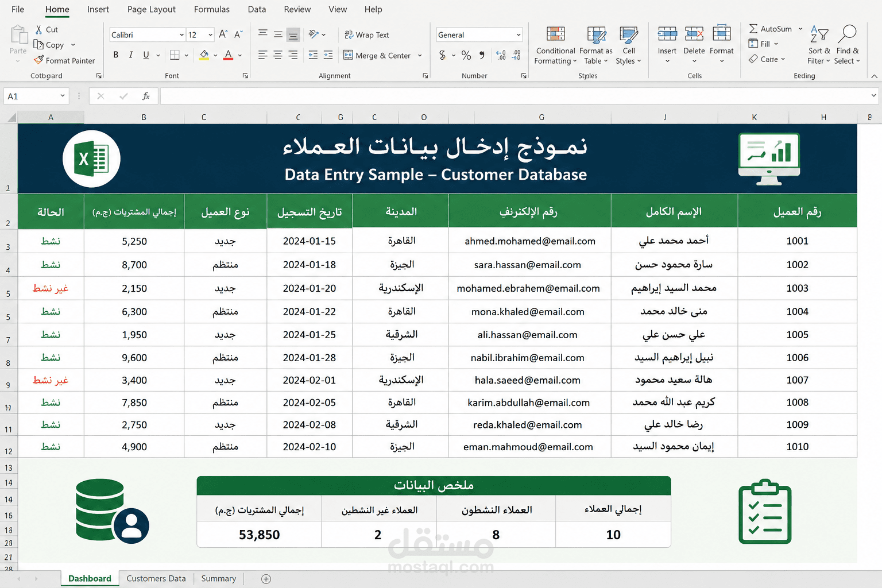
Task: Switch to the Insert tab
Action: point(98,9)
